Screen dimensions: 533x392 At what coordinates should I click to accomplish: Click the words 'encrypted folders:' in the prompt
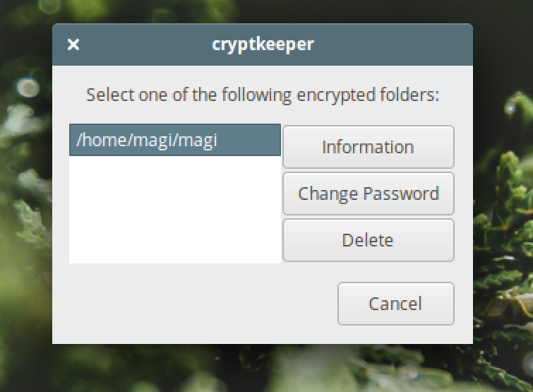(x=368, y=95)
